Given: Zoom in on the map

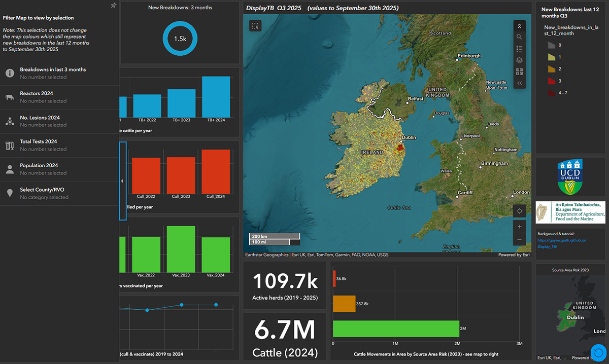Looking at the screenshot, I should tap(519, 227).
